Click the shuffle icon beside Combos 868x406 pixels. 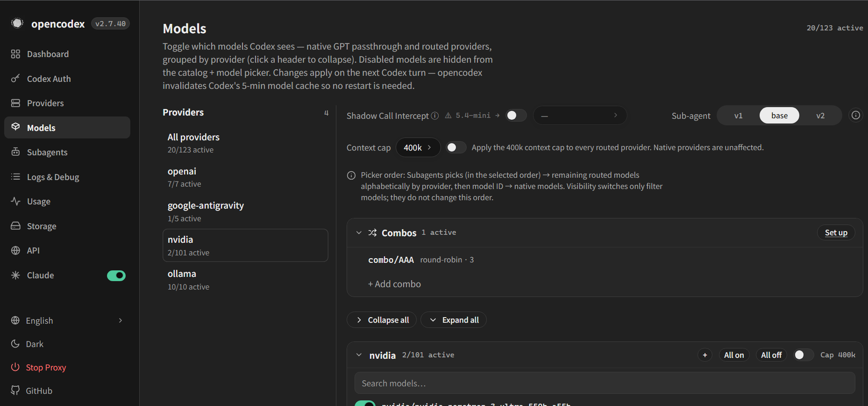[x=372, y=232]
